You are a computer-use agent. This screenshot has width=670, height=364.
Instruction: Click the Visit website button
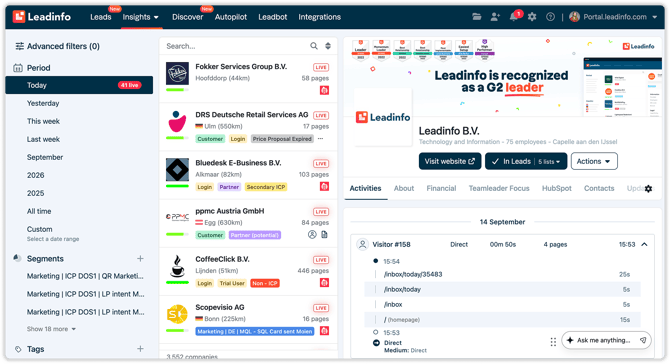[450, 161]
